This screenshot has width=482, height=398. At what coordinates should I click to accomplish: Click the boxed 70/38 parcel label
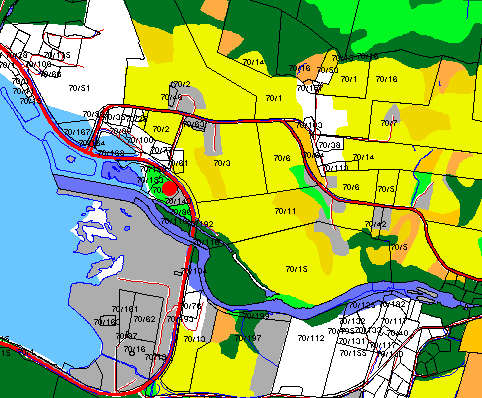point(329,145)
